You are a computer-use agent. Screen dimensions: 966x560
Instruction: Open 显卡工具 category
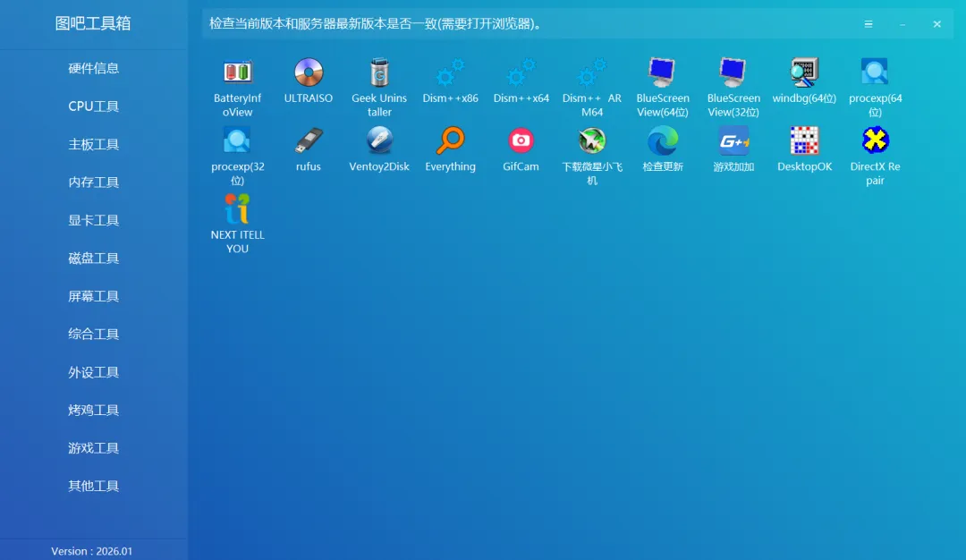click(x=94, y=220)
